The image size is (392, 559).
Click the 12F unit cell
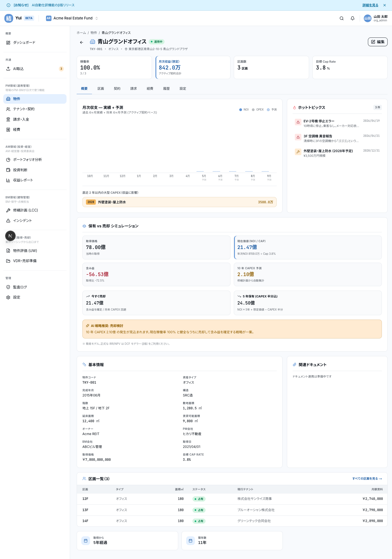pos(85,499)
